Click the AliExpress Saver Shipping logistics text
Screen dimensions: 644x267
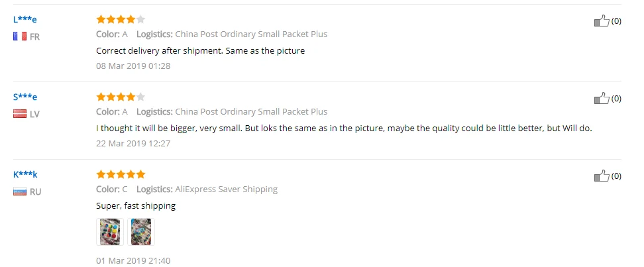pyautogui.click(x=227, y=189)
